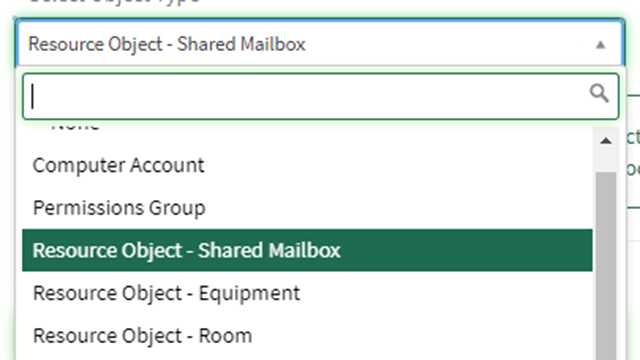The height and width of the screenshot is (360, 640).
Task: Click the dropdown list scrollbar thumb
Action: (606, 266)
